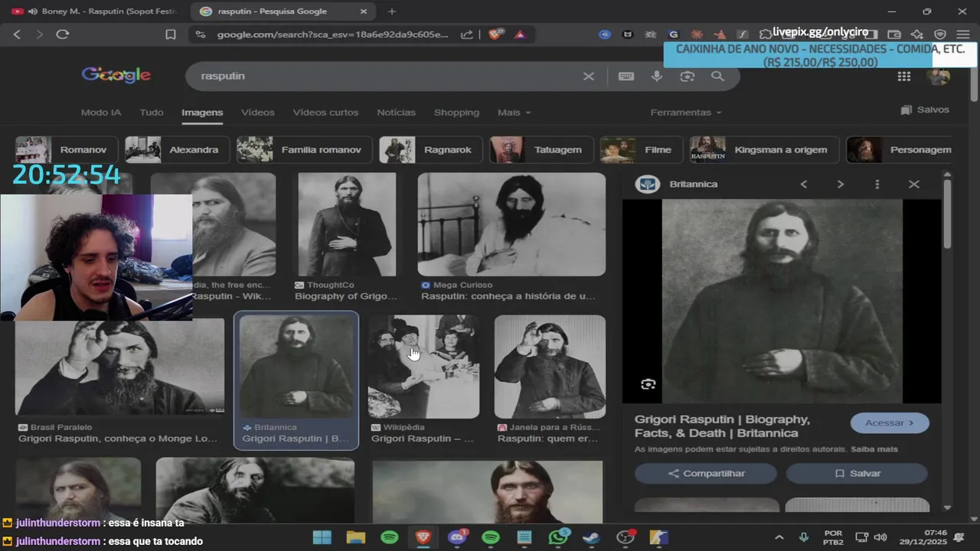980x551 pixels.
Task: Open the Google apps grid
Action: click(904, 77)
